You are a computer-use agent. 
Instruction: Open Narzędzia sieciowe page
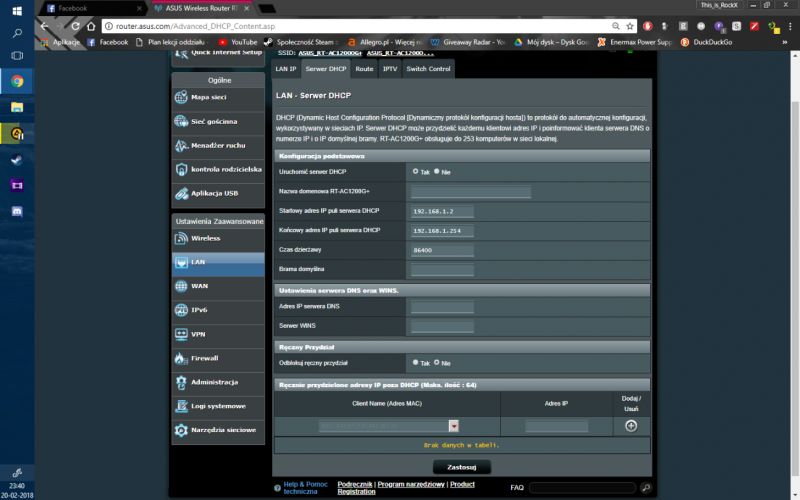point(218,430)
